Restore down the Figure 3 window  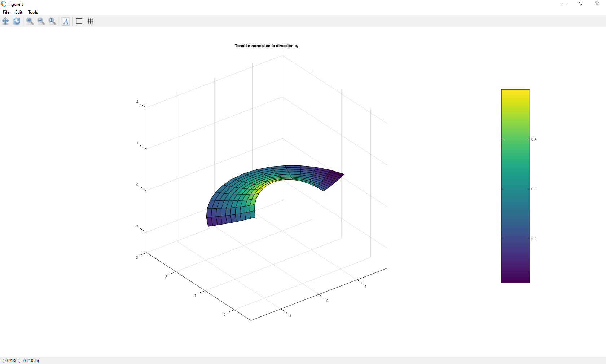pyautogui.click(x=580, y=4)
